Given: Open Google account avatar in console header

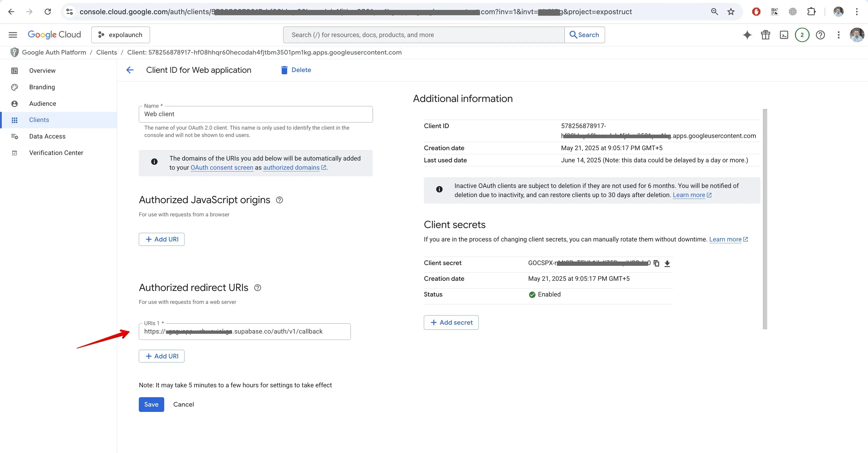Looking at the screenshot, I should tap(857, 35).
